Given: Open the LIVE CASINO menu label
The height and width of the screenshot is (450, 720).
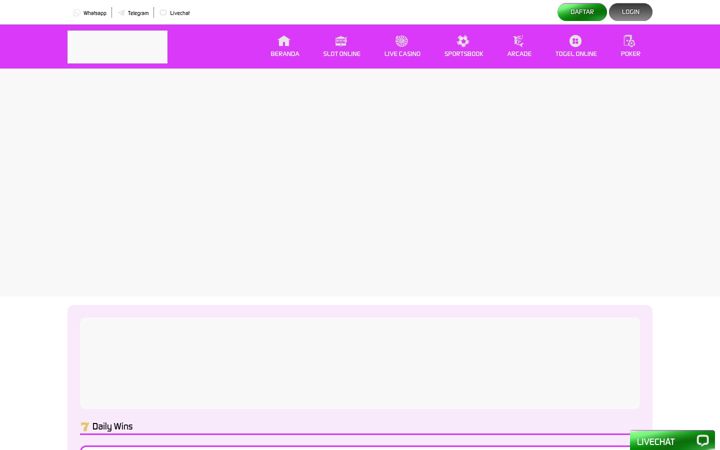Looking at the screenshot, I should (402, 54).
